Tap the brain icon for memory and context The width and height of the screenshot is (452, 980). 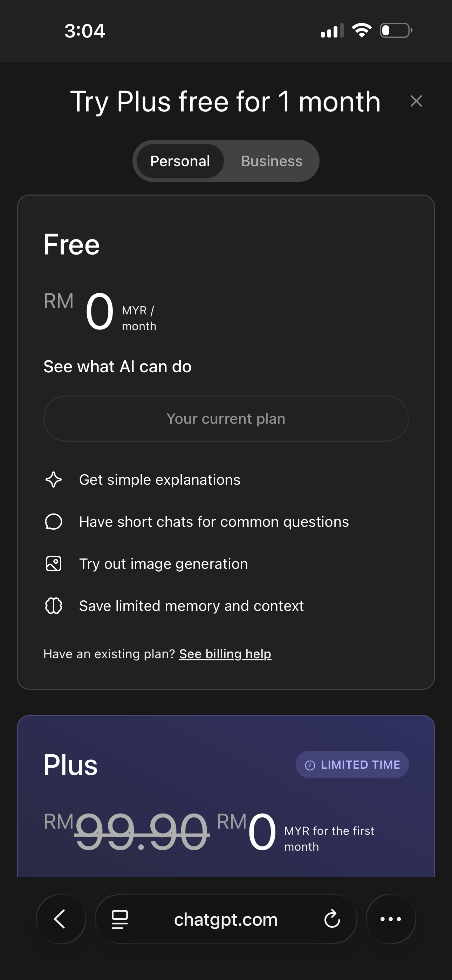tap(54, 606)
